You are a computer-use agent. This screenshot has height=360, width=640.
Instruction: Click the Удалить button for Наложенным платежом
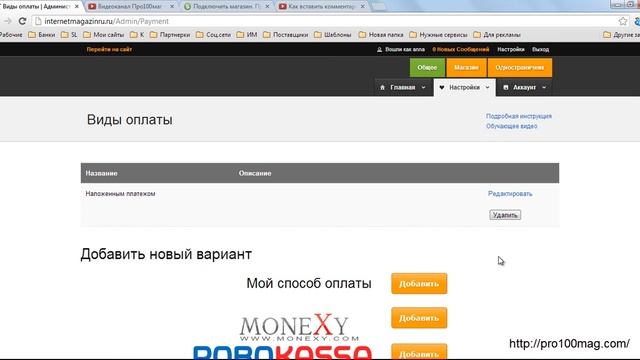pos(505,215)
